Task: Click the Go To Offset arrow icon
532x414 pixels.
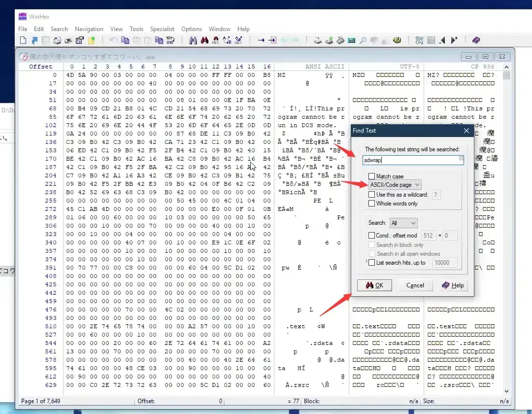Action: point(261,40)
